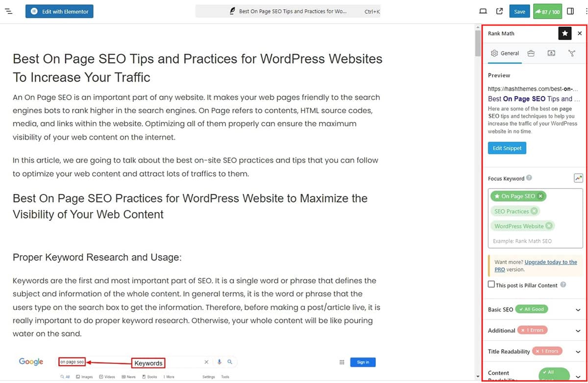This screenshot has width=588, height=383.
Task: Click Pillar Content help question icon
Action: coord(563,285)
